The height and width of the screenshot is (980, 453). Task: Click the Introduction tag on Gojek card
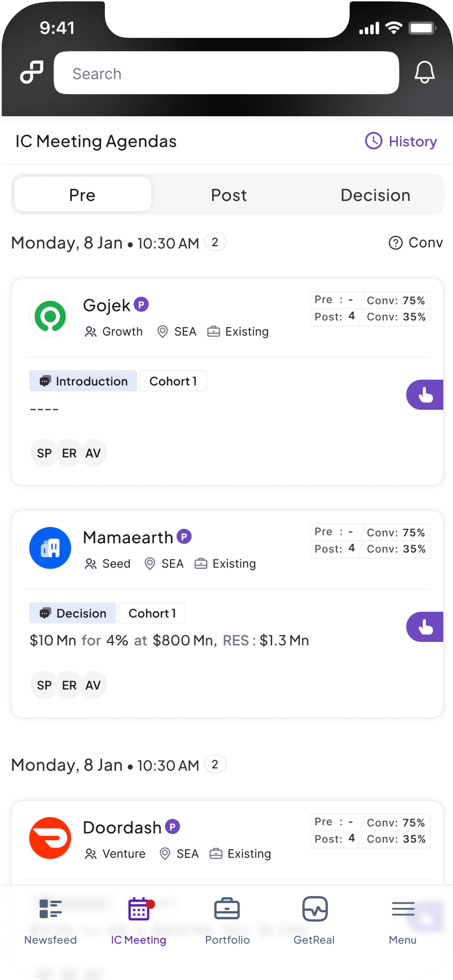point(83,381)
